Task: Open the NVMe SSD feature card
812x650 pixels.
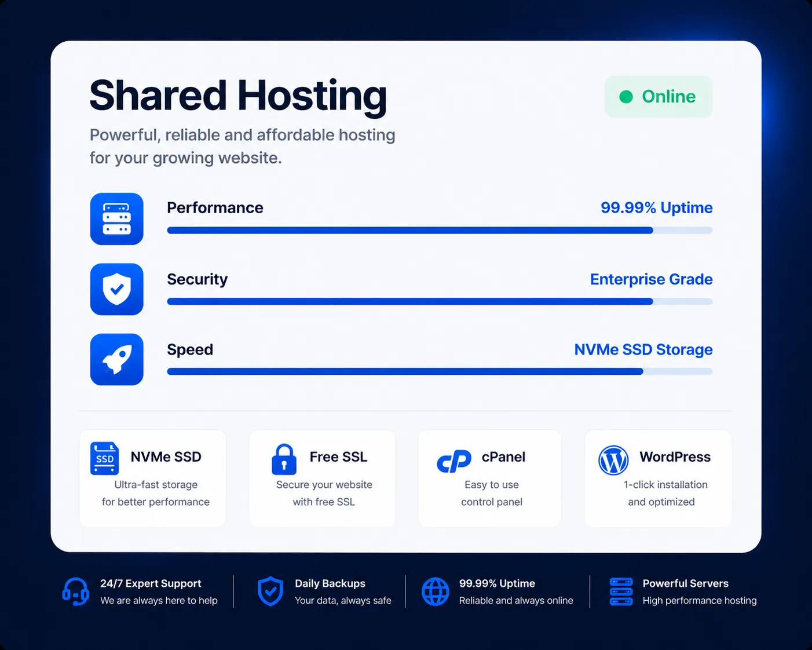Action: 152,479
